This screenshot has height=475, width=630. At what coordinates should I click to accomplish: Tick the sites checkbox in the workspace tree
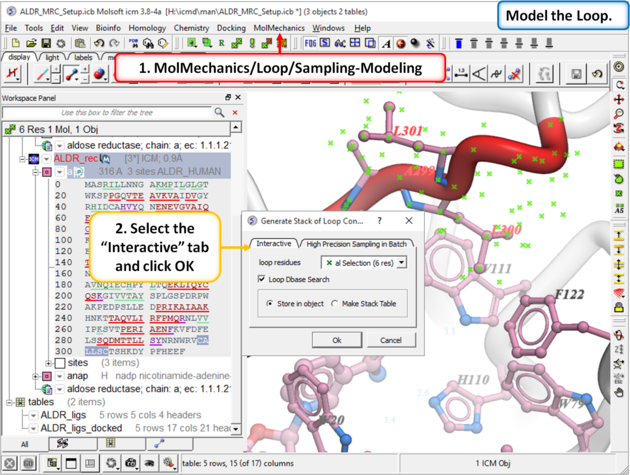point(58,363)
